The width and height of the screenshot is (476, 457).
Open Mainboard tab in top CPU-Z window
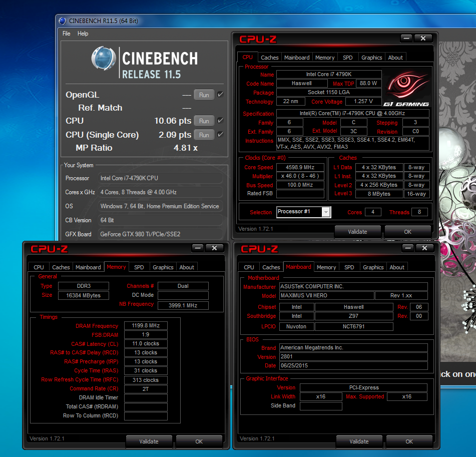297,58
